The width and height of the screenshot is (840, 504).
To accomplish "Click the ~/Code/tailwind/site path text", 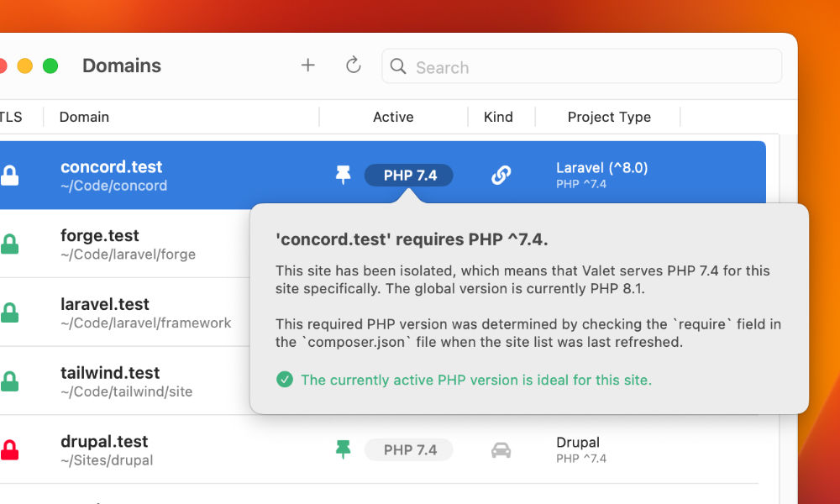I will pos(127,391).
